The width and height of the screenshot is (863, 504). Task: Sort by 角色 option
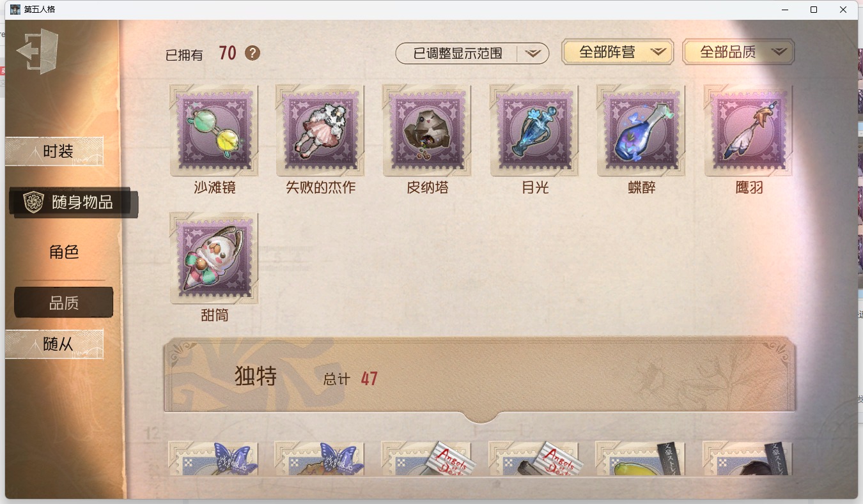pos(64,252)
